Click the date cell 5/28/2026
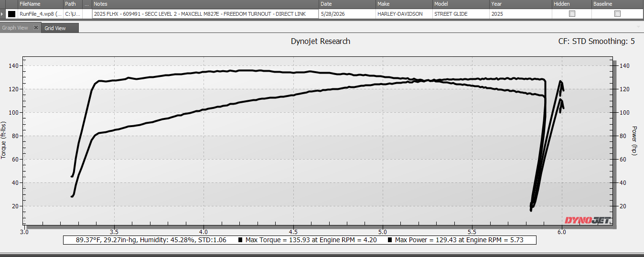Viewport: 644px width, 257px height. pyautogui.click(x=347, y=14)
